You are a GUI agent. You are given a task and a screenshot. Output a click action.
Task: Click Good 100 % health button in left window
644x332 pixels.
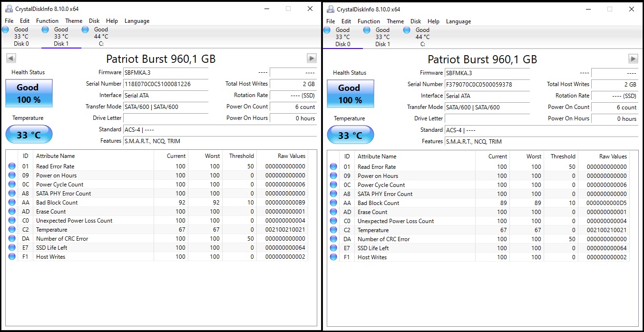(29, 93)
